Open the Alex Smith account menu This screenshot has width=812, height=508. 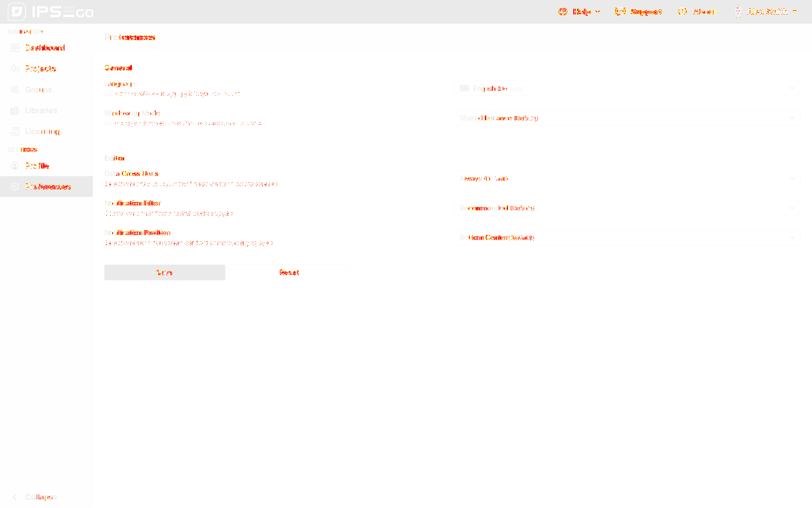(x=766, y=12)
